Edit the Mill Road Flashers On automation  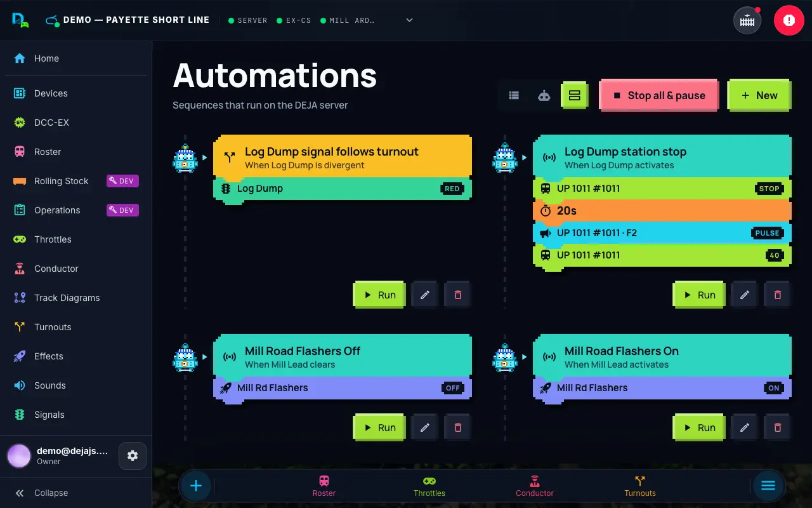point(745,427)
